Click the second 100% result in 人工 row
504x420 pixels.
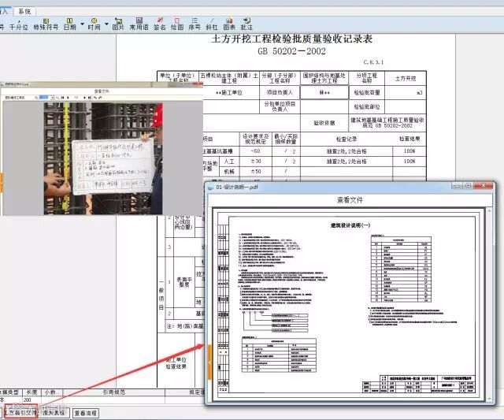409,161
